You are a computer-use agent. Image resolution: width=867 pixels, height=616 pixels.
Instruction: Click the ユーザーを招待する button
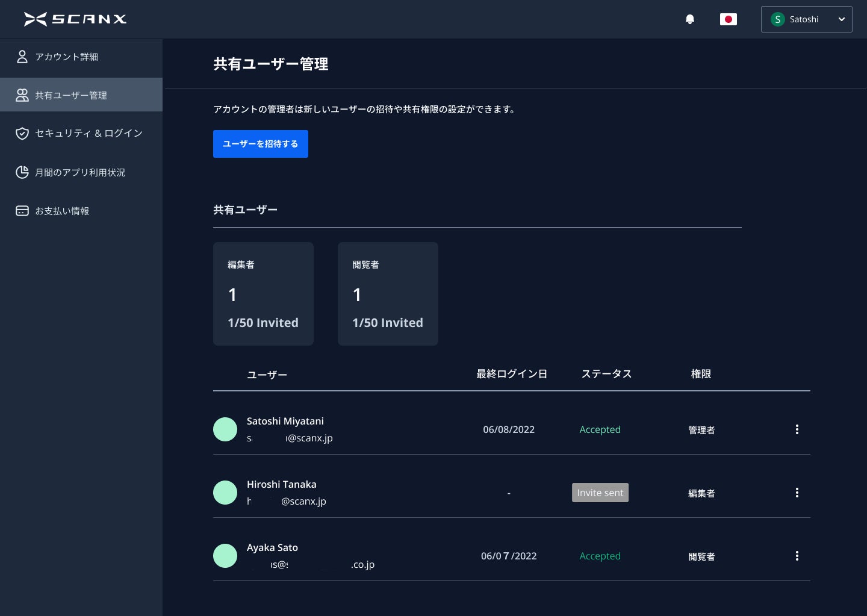(260, 144)
